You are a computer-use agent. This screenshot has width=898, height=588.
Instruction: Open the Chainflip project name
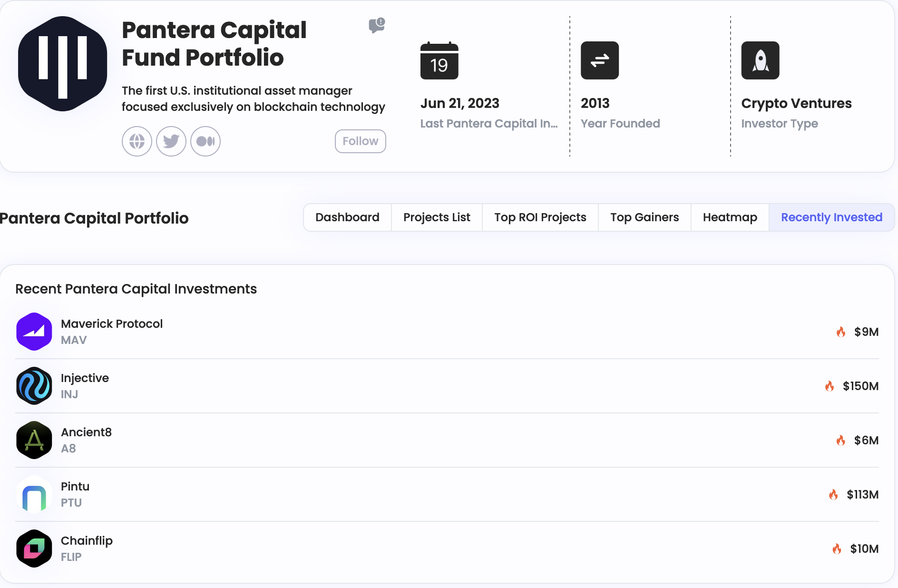coord(87,541)
